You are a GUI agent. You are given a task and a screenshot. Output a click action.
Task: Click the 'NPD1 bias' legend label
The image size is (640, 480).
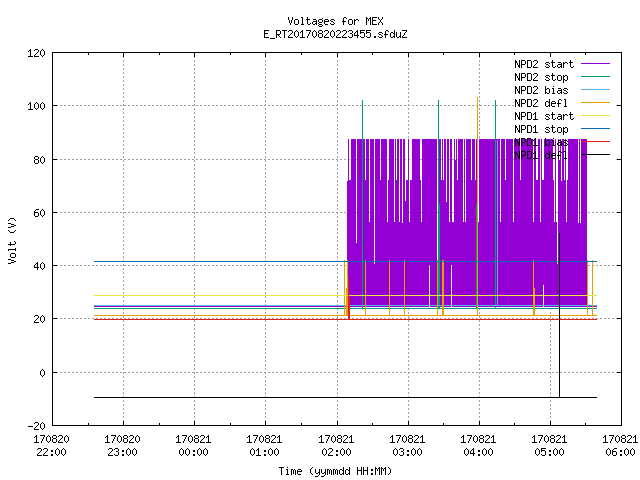pos(541,142)
